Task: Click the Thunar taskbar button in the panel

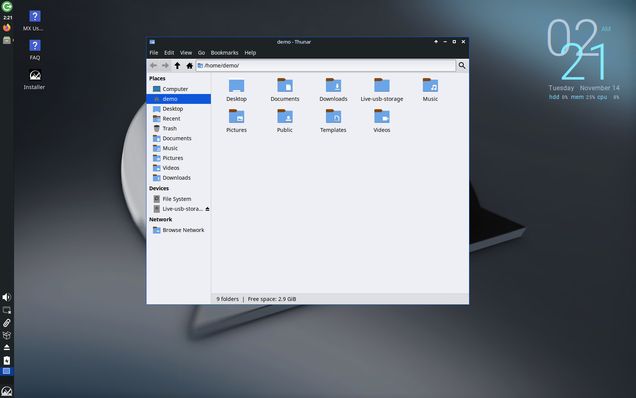Action: pyautogui.click(x=6, y=371)
